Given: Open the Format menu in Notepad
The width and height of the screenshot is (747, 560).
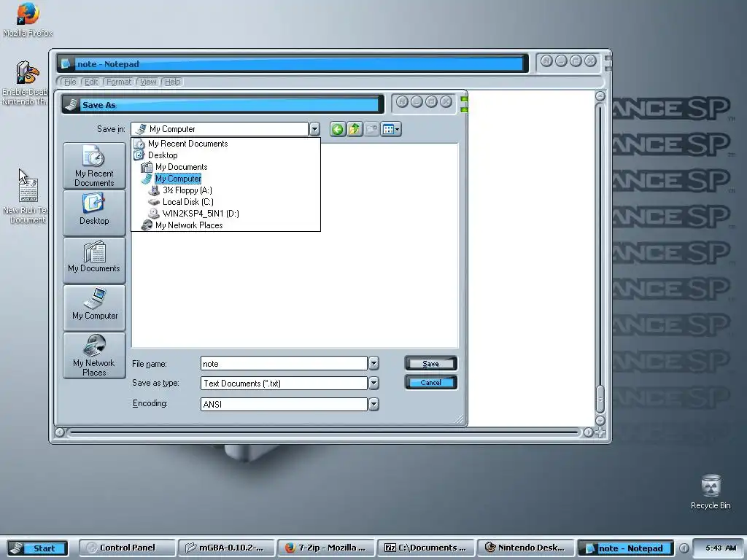Looking at the screenshot, I should coord(119,82).
